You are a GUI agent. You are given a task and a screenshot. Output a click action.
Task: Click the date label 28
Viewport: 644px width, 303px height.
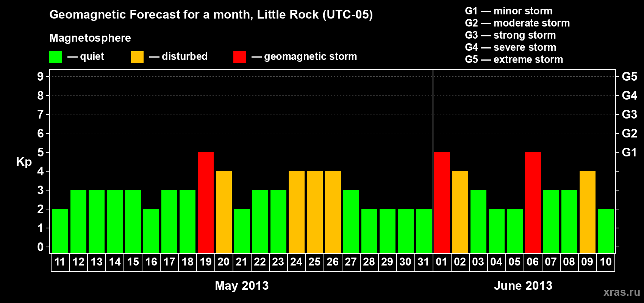pos(369,262)
